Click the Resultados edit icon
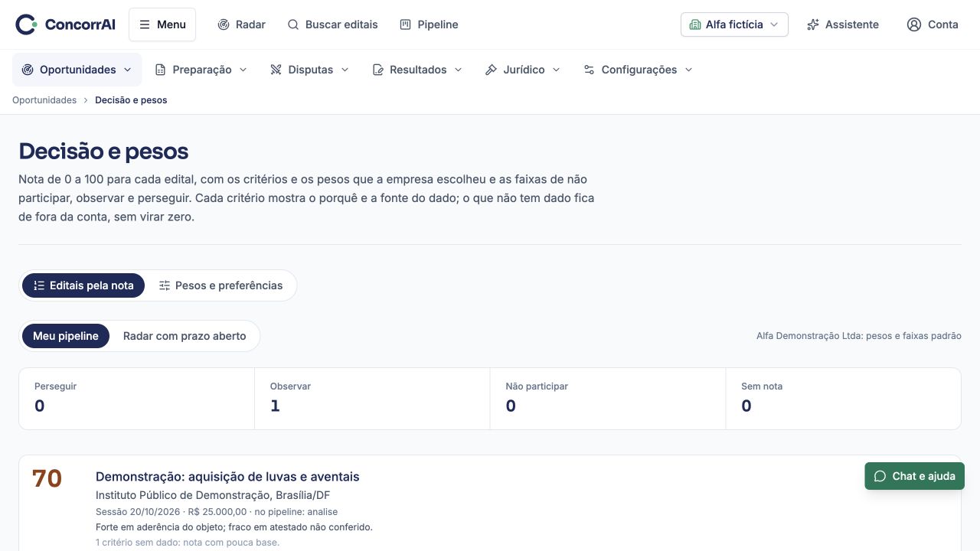The image size is (980, 551). pos(377,70)
